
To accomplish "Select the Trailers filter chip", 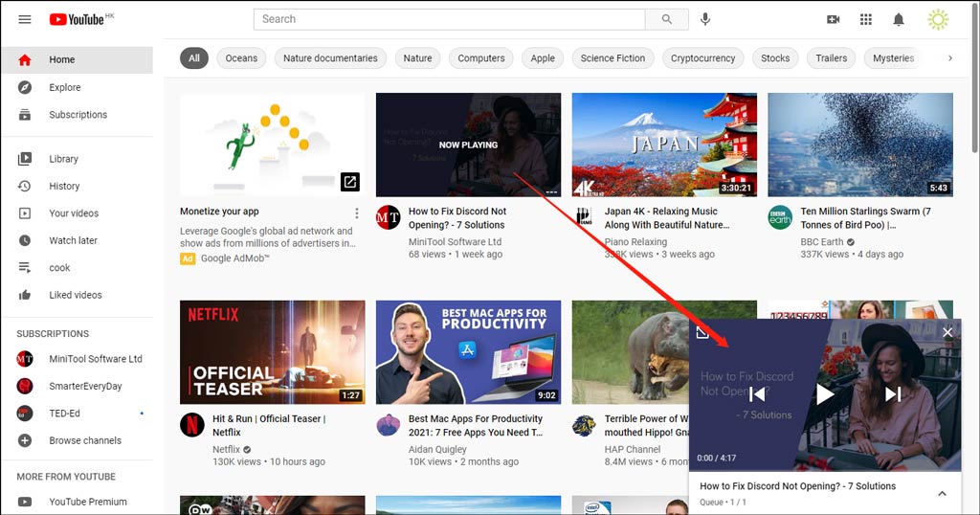I will point(832,58).
